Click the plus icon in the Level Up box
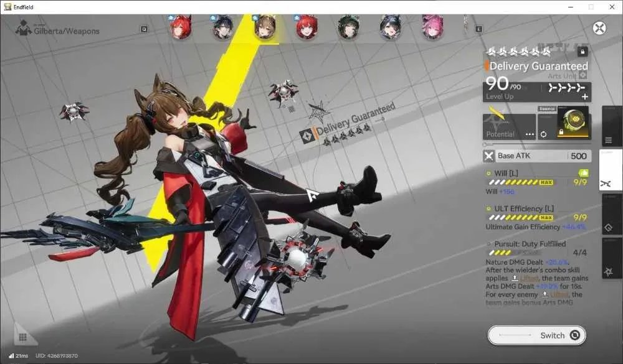Image resolution: width=623 pixels, height=364 pixels. coord(585,96)
